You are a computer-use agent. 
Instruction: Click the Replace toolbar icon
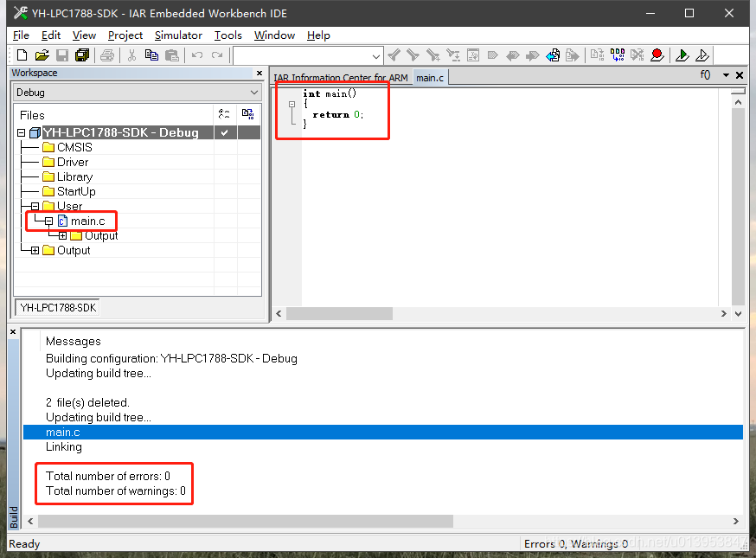point(453,55)
